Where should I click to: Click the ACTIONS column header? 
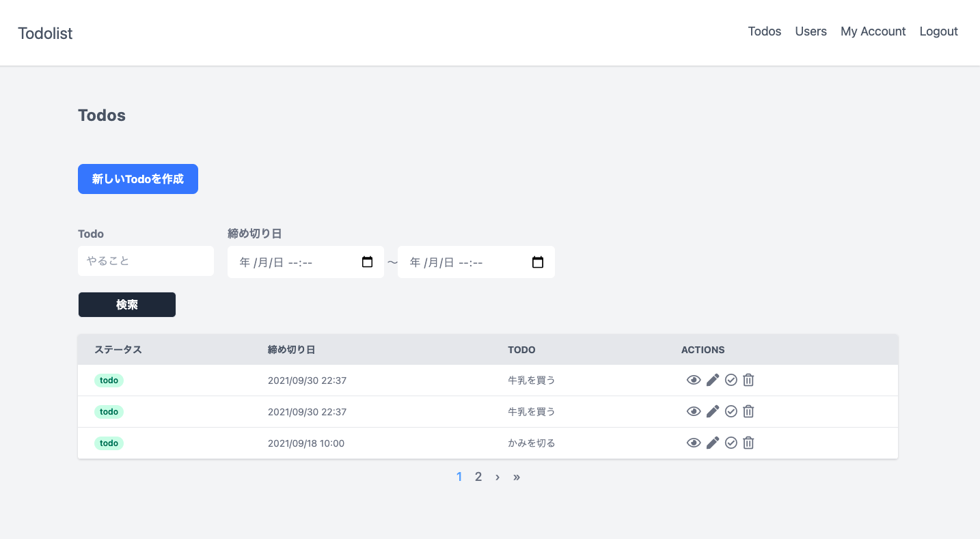[703, 350]
